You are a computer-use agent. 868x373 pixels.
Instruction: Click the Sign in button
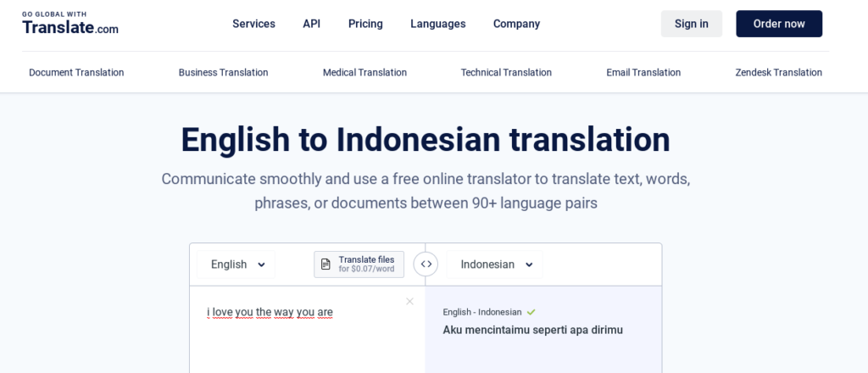tap(692, 24)
